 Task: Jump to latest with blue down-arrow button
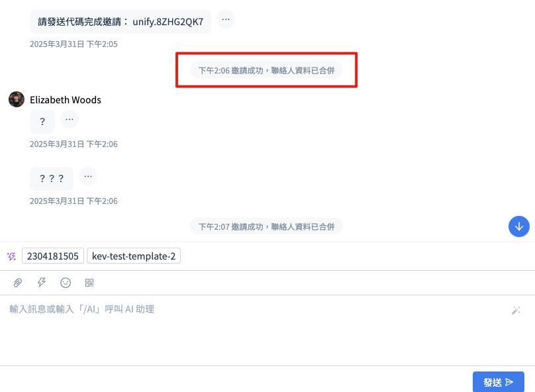click(518, 226)
